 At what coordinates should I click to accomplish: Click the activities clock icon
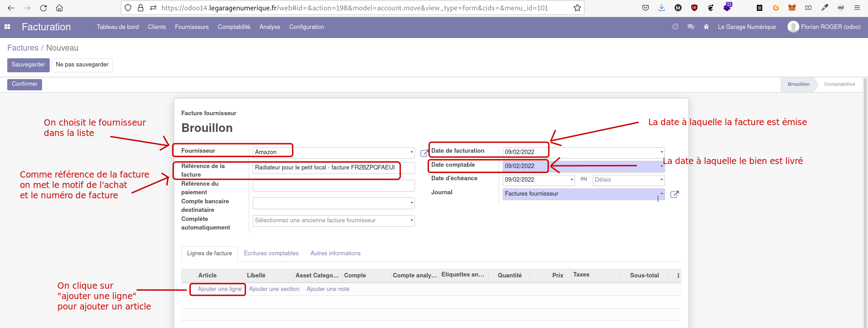coord(675,27)
